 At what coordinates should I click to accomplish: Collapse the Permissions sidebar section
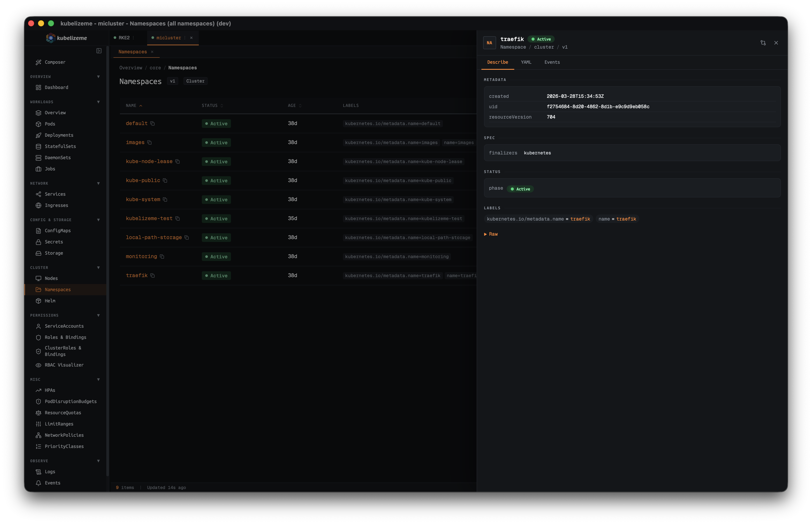98,315
